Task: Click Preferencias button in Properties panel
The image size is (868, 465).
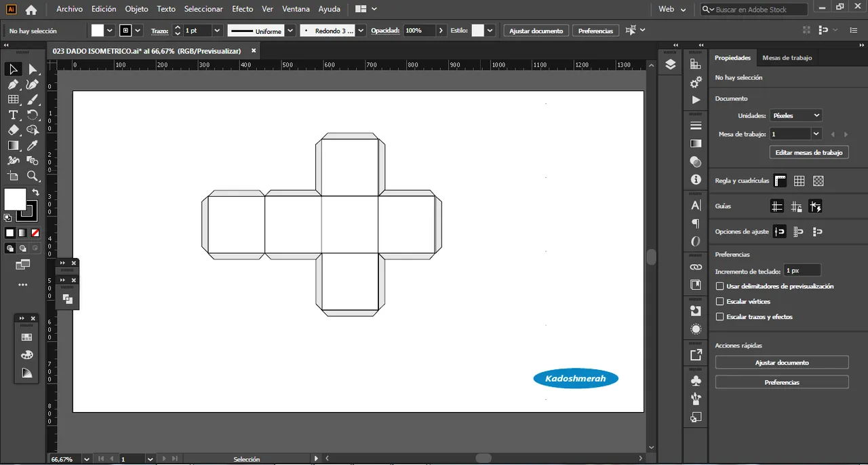Action: 782,382
